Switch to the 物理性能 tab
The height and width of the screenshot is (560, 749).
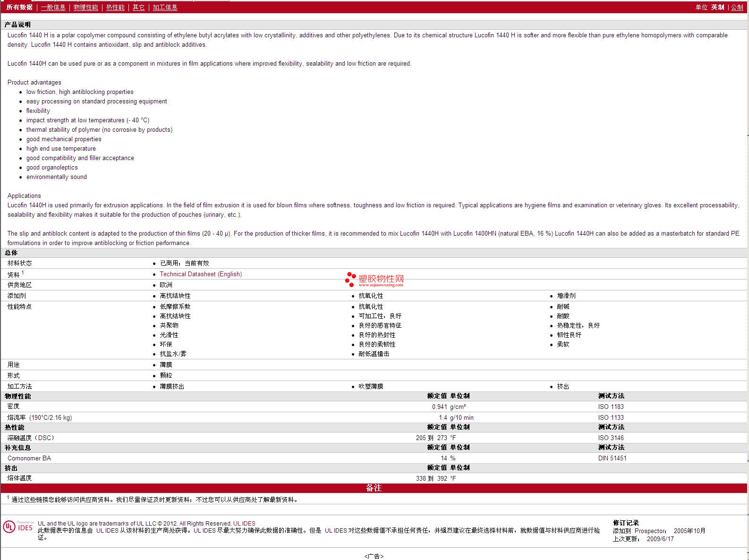pyautogui.click(x=86, y=7)
